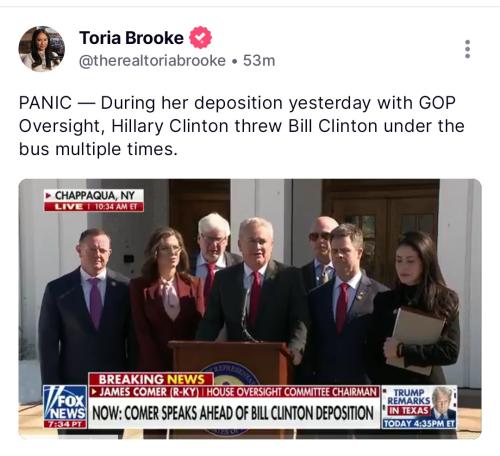Click the TODAY 4:35PM ET label
The height and width of the screenshot is (456, 500).
click(419, 424)
